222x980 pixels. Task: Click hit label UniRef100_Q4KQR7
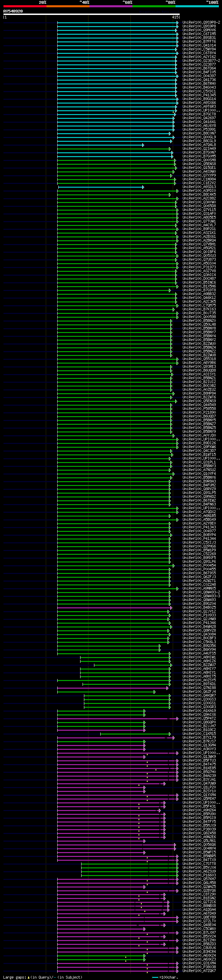click(199, 695)
